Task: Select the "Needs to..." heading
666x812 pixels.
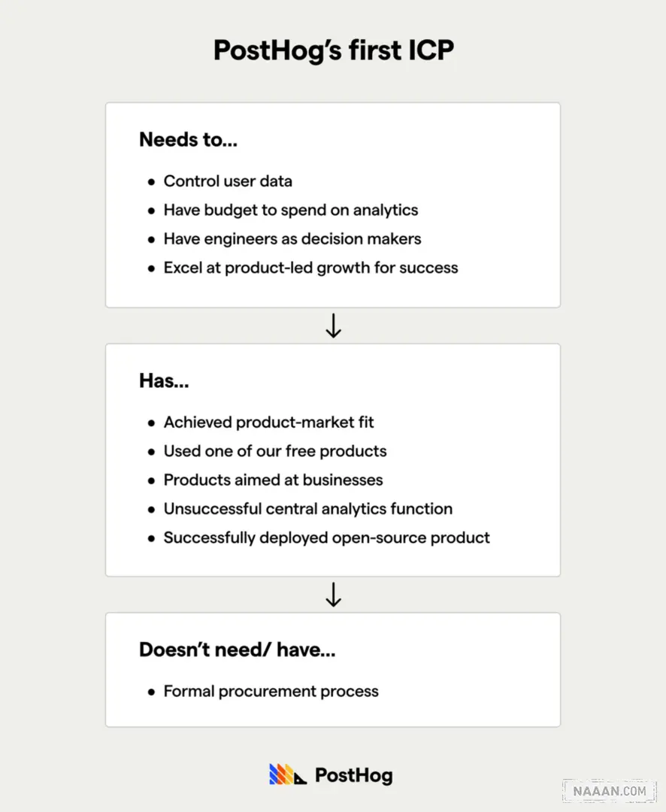Action: pyautogui.click(x=189, y=139)
